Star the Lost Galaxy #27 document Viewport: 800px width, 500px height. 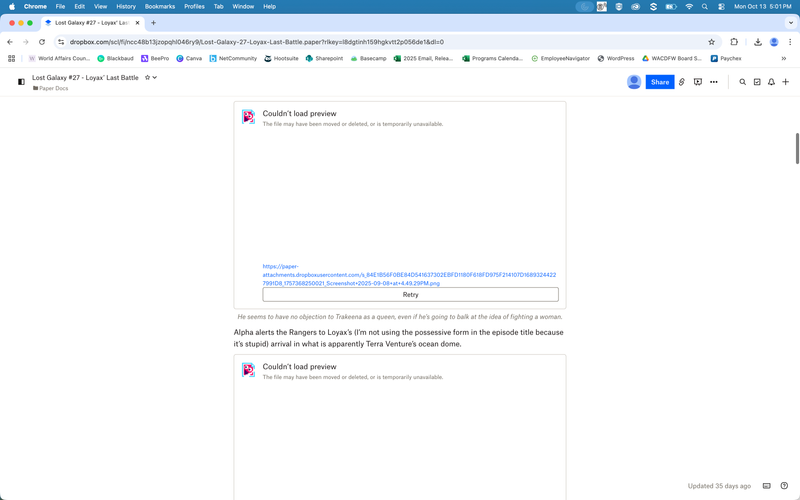pos(147,77)
